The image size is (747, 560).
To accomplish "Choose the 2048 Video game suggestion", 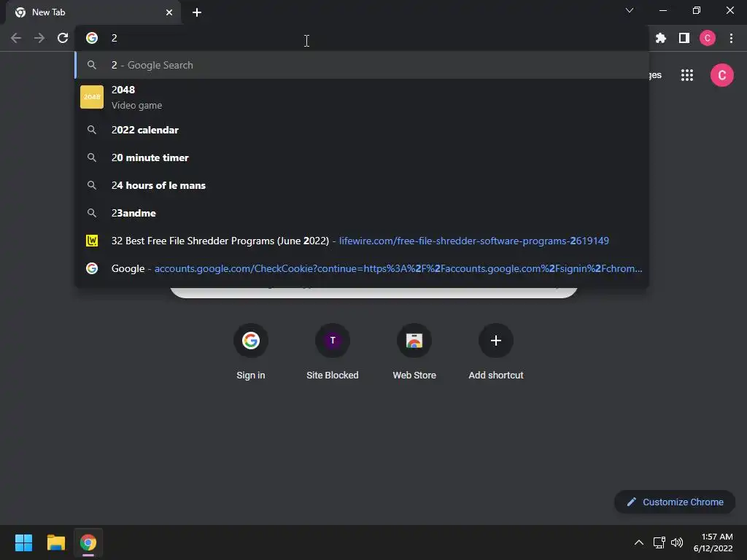I will click(362, 97).
